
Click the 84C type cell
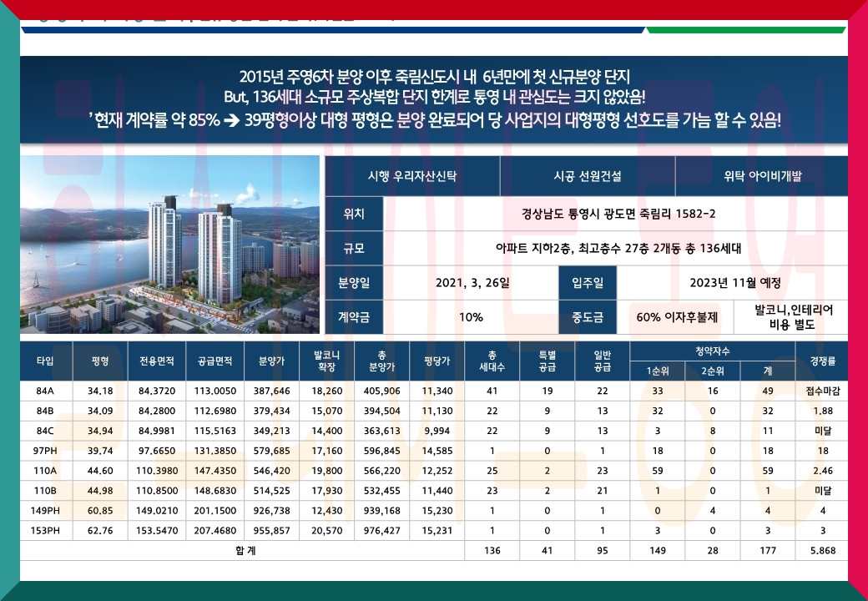pos(45,431)
